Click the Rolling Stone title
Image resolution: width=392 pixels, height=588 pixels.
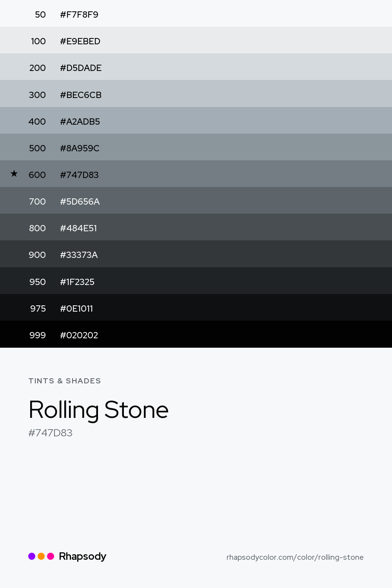point(98,410)
